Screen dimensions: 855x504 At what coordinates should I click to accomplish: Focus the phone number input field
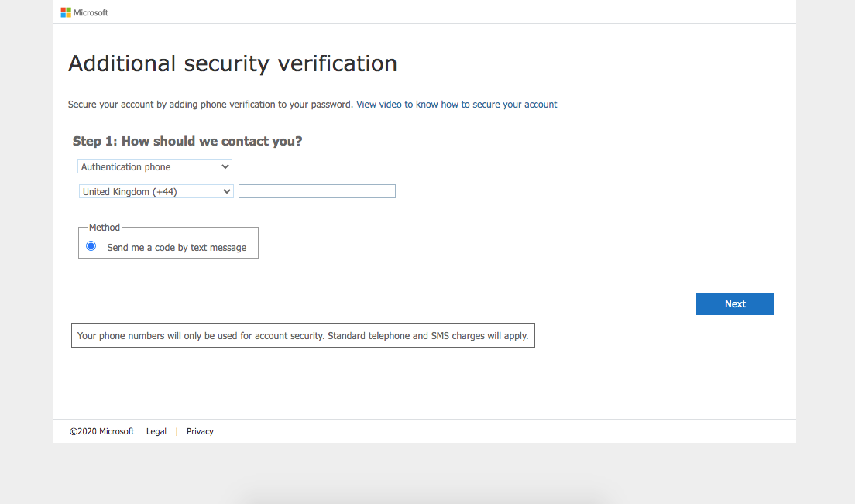(x=317, y=191)
